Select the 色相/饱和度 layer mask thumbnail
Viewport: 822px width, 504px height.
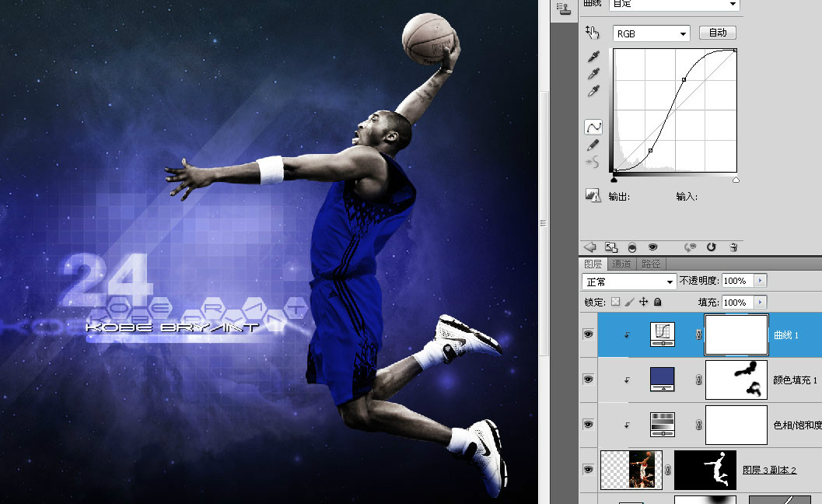pyautogui.click(x=736, y=425)
